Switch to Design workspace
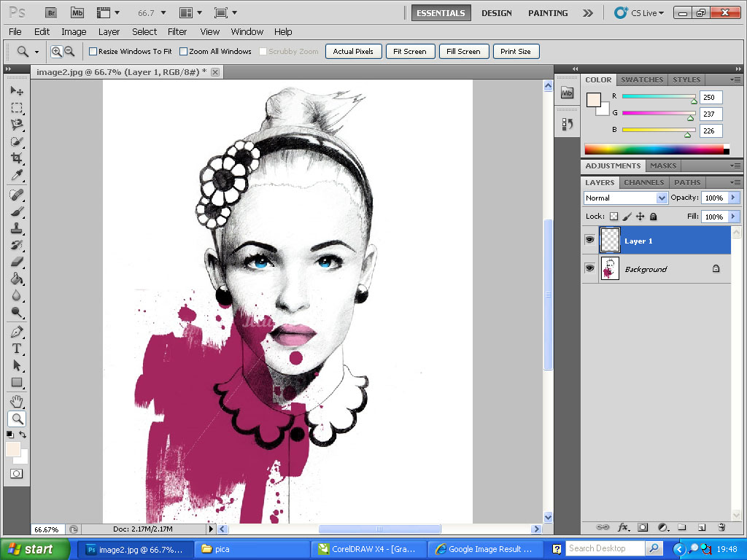Viewport: 747px width, 560px height. click(x=496, y=13)
